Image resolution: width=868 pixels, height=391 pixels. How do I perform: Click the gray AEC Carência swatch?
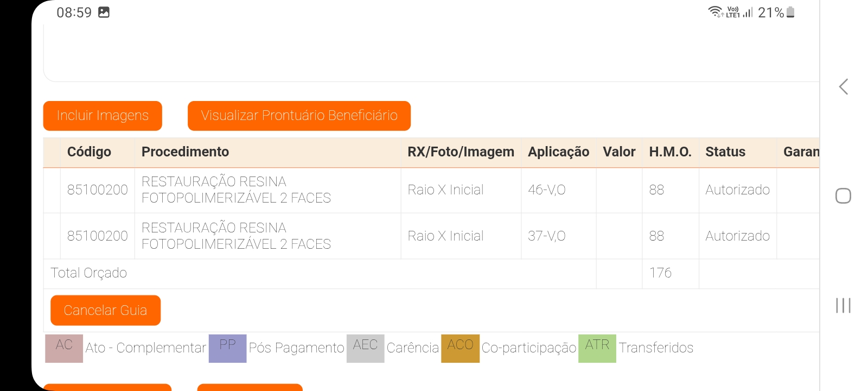(365, 348)
